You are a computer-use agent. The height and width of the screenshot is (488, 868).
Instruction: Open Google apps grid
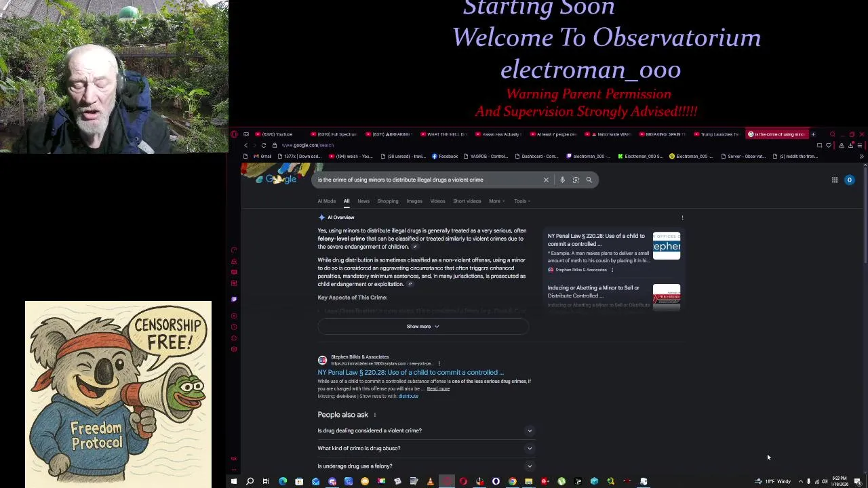coord(835,180)
